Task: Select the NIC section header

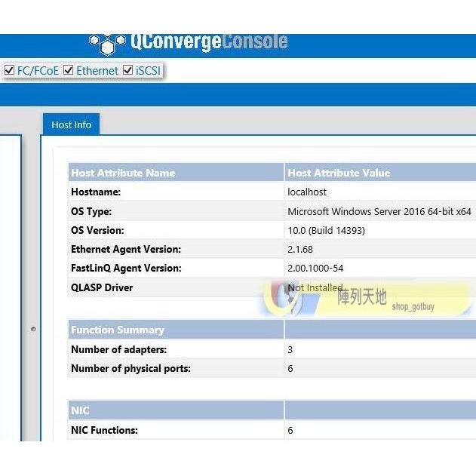Action: (80, 410)
